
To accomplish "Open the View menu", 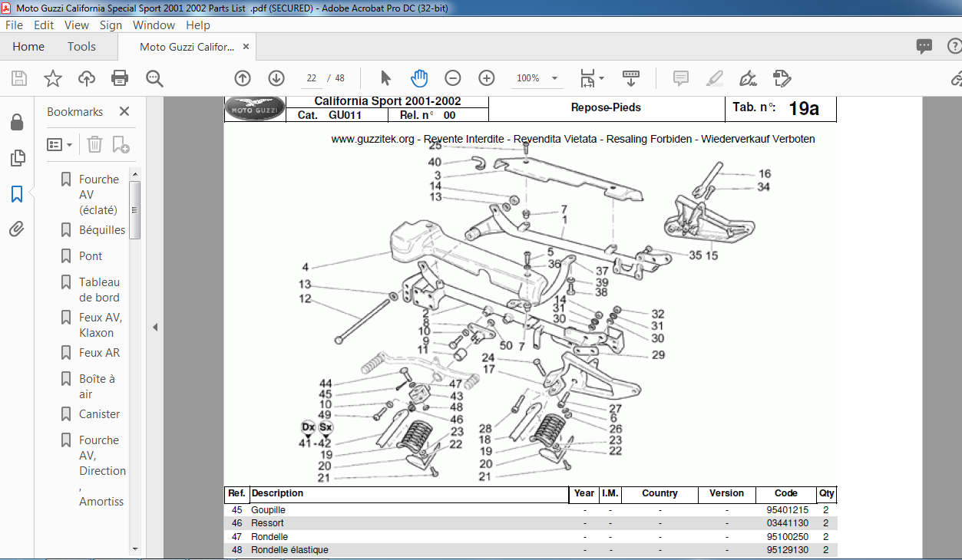I will pyautogui.click(x=77, y=25).
